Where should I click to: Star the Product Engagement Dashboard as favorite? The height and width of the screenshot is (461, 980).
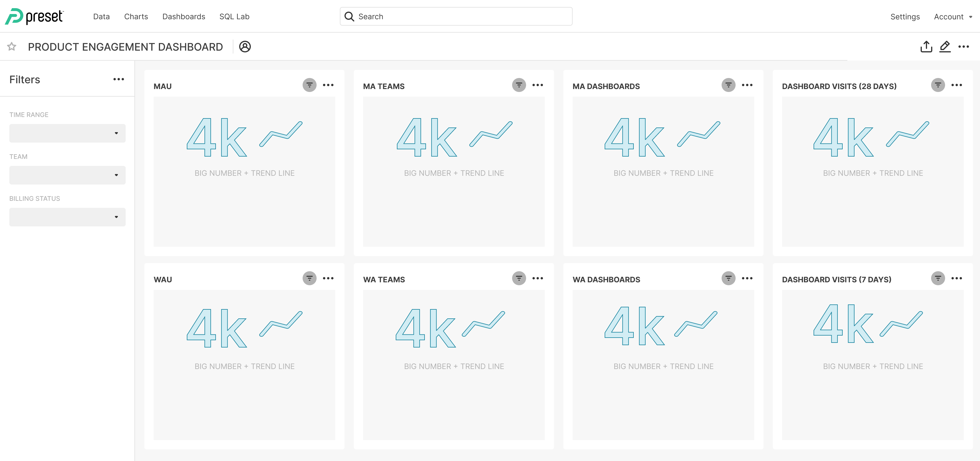(12, 46)
